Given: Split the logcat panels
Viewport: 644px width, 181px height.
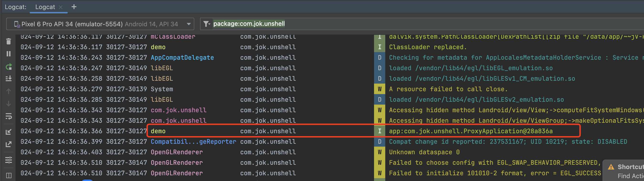Looking at the screenshot, I should (x=9, y=175).
